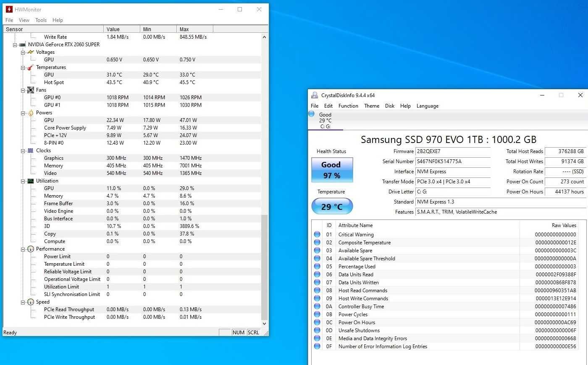Click the Fans icon in HWMonitor tree
Viewport: 588px width, 365px height.
(x=31, y=90)
